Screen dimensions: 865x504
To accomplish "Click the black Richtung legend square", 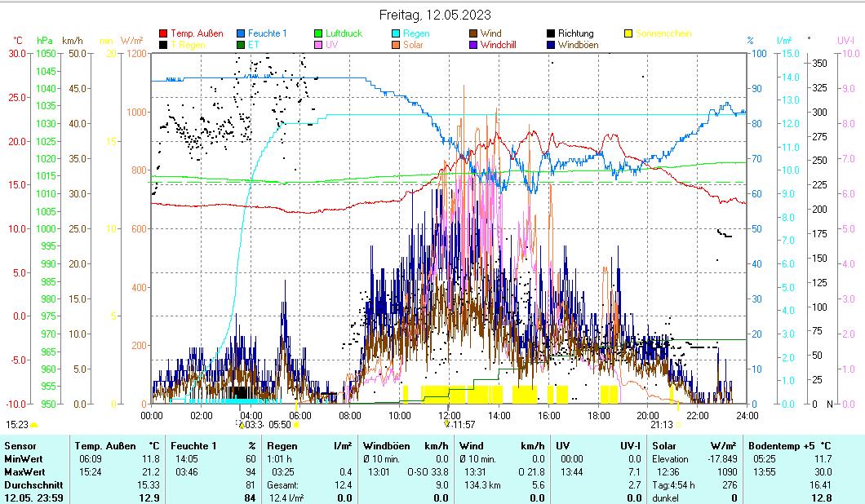I will pos(552,33).
